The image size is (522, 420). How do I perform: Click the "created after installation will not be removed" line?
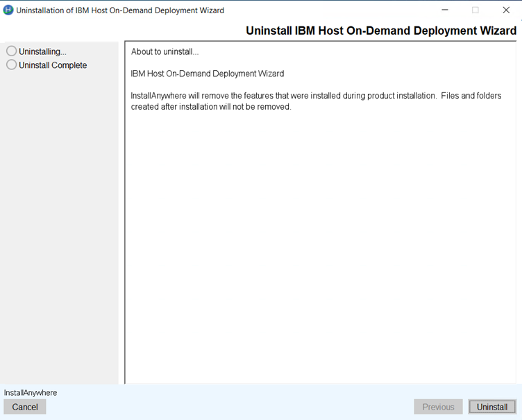211,107
